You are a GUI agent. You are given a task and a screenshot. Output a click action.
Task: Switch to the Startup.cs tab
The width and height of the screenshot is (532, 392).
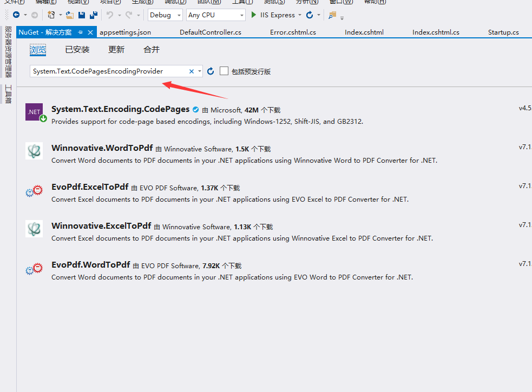[x=503, y=32]
